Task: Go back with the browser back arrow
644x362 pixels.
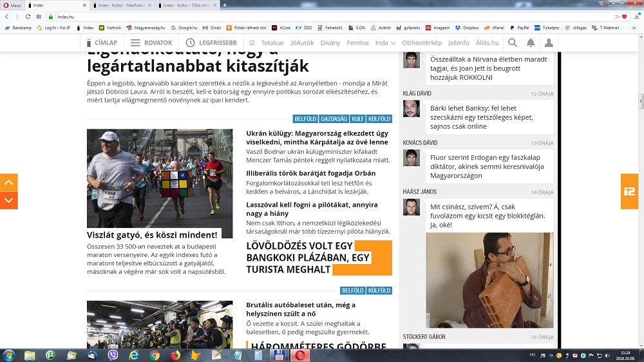Action: click(x=6, y=17)
